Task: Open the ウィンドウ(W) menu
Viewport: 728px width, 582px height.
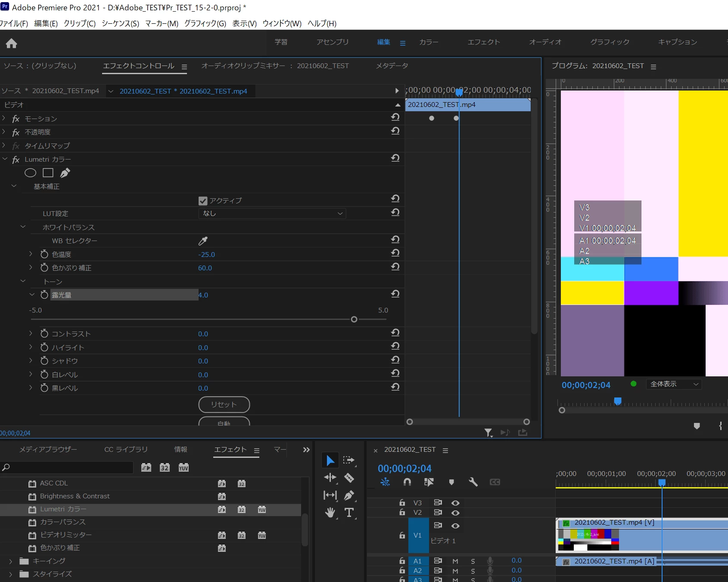Action: click(282, 23)
